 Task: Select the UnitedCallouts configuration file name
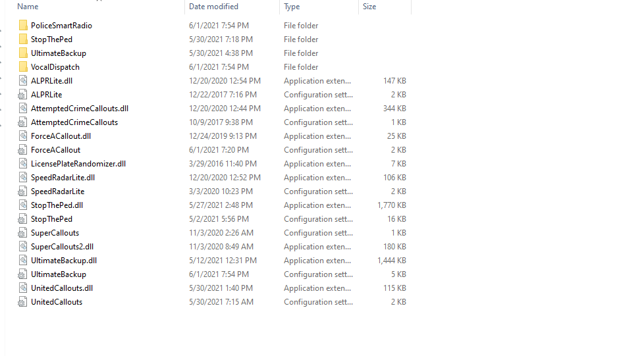[57, 302]
